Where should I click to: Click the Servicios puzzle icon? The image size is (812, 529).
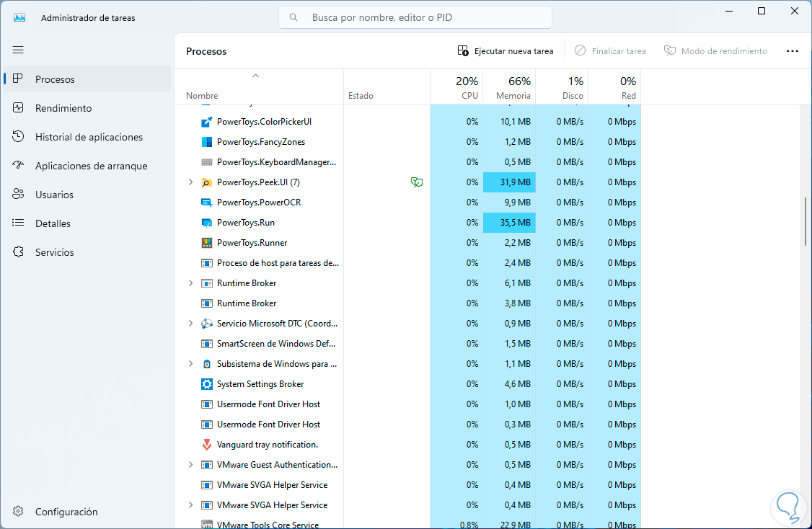[x=18, y=252]
